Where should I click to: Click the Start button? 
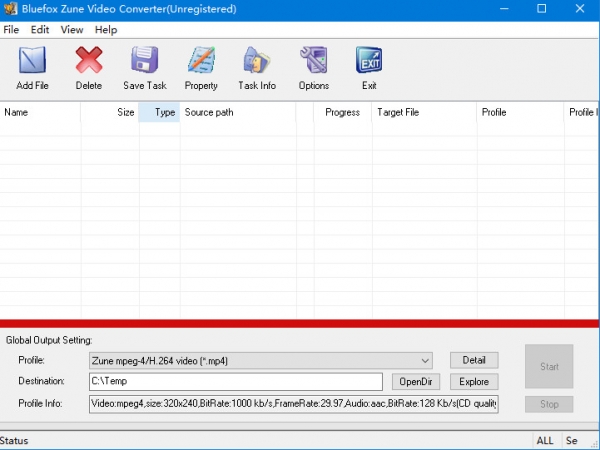click(549, 367)
